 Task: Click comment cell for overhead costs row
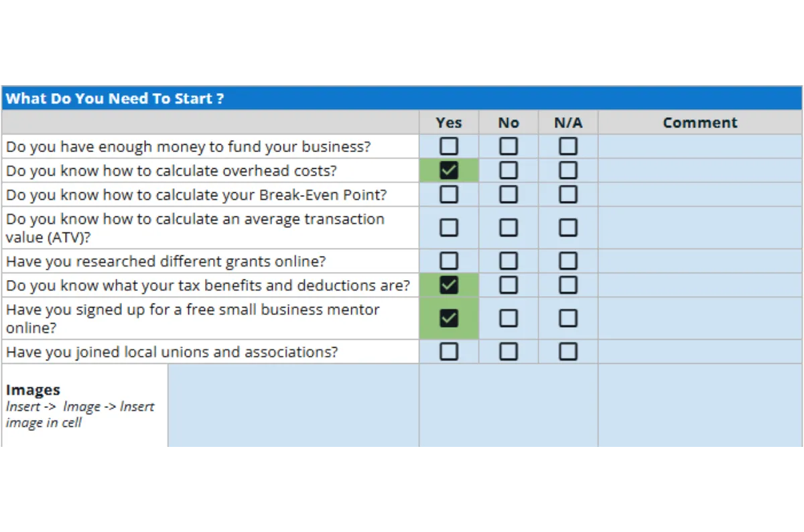coord(699,170)
